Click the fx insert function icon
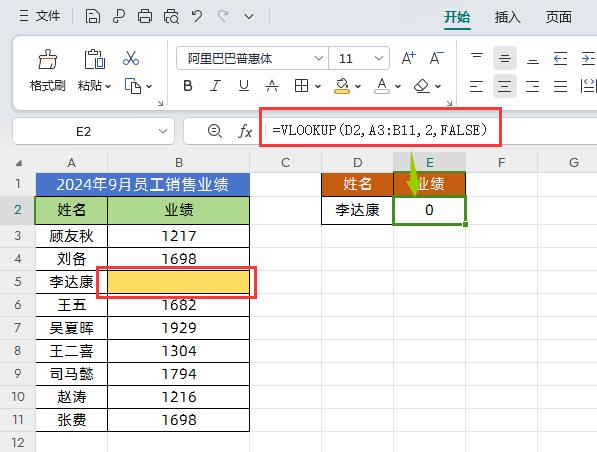The image size is (597, 452). 245,131
